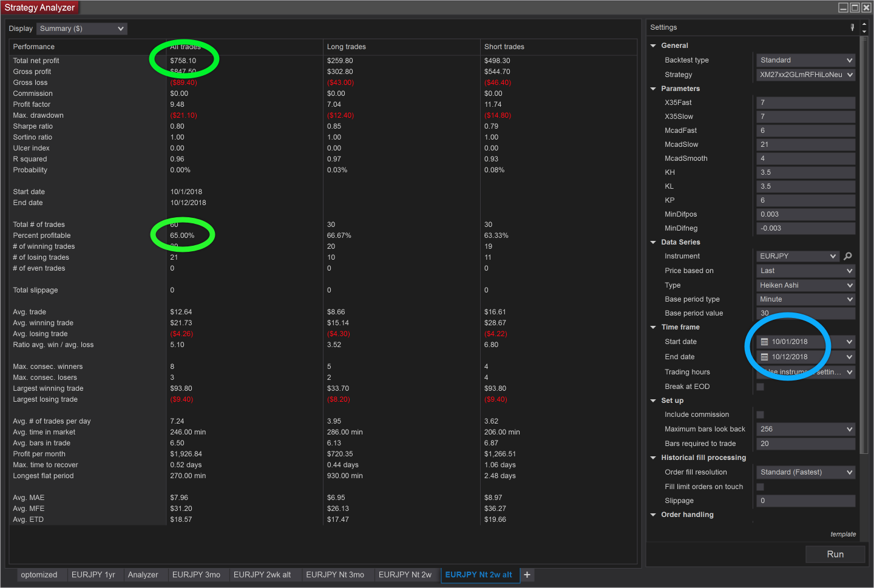Click the X35Fast value field
This screenshot has height=588, width=874.
point(806,103)
